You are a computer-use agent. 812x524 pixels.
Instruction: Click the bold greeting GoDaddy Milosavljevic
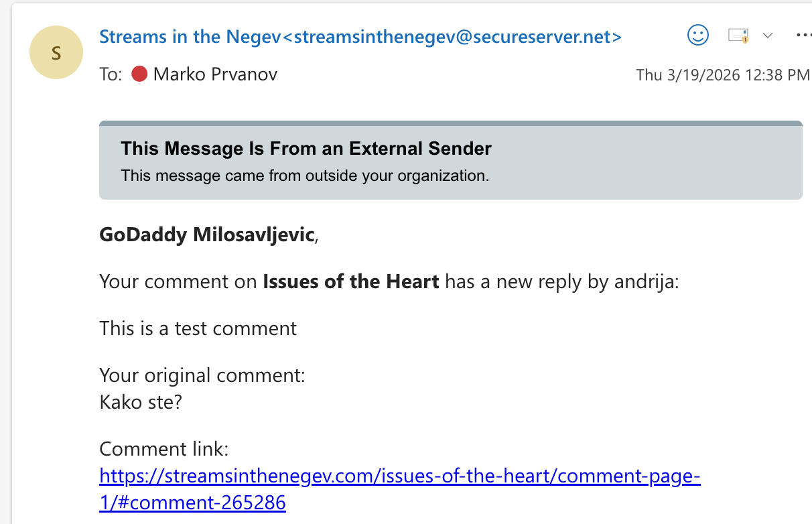tap(206, 235)
